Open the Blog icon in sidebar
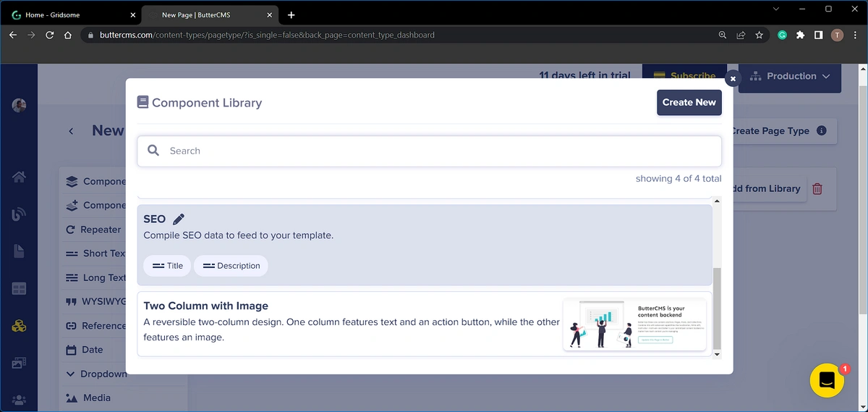868x412 pixels. click(x=20, y=214)
